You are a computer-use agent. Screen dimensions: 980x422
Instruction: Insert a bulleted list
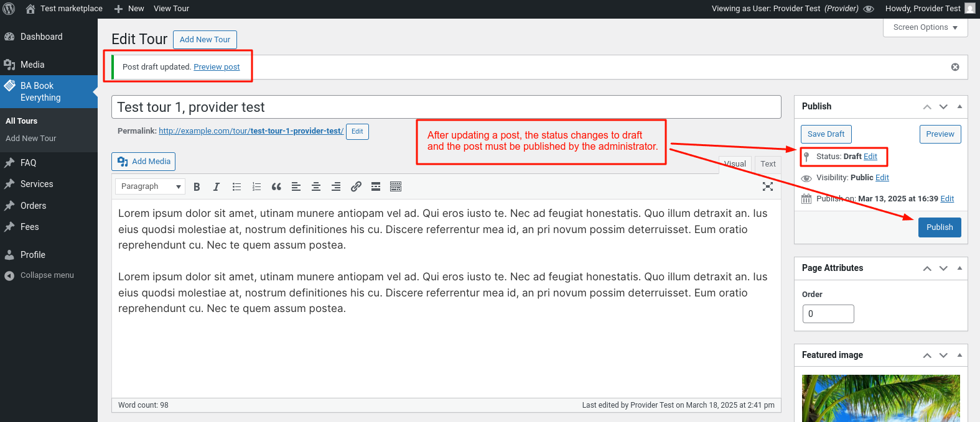coord(236,186)
